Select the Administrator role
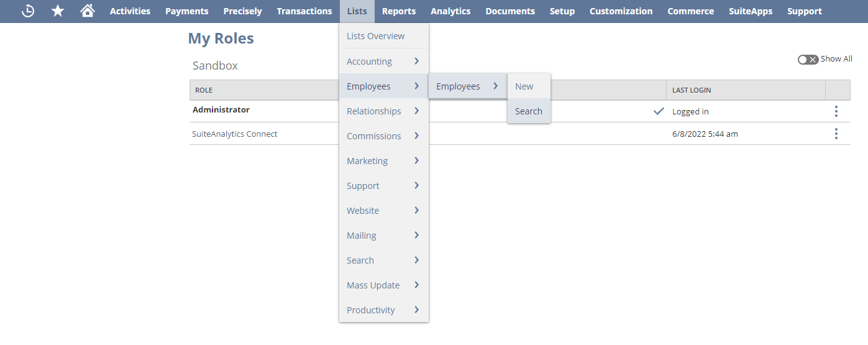 coord(221,110)
